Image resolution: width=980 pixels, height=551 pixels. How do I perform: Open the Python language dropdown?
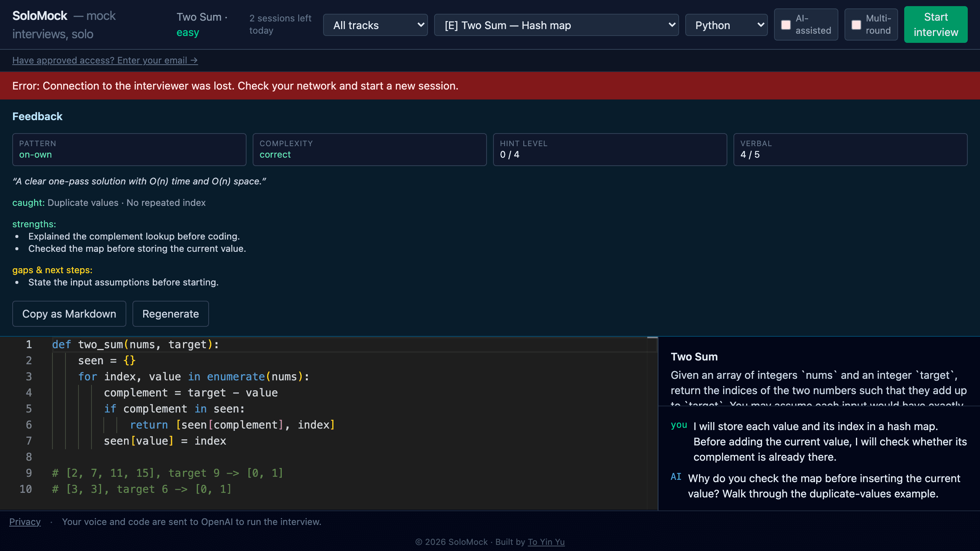pos(726,25)
